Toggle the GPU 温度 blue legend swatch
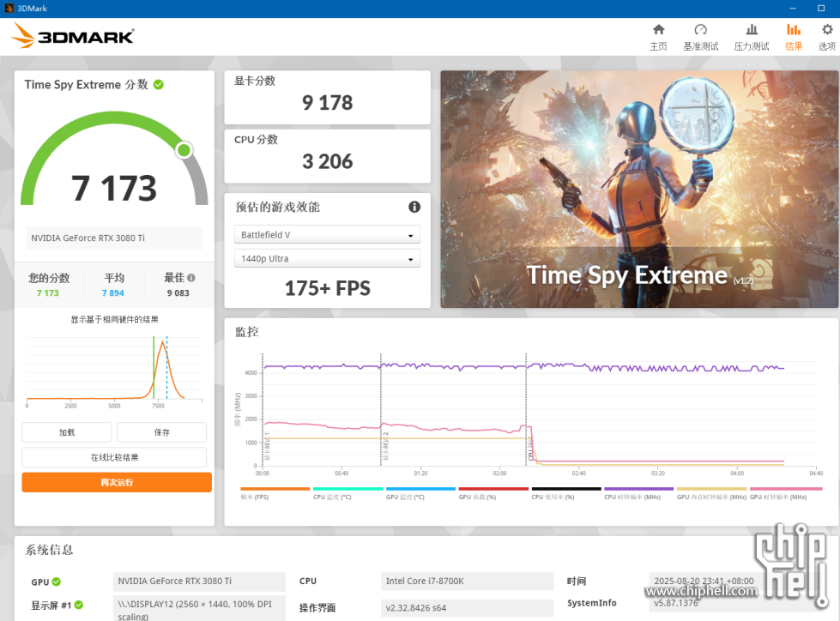Screen dimensions: 840x621 [x=420, y=489]
